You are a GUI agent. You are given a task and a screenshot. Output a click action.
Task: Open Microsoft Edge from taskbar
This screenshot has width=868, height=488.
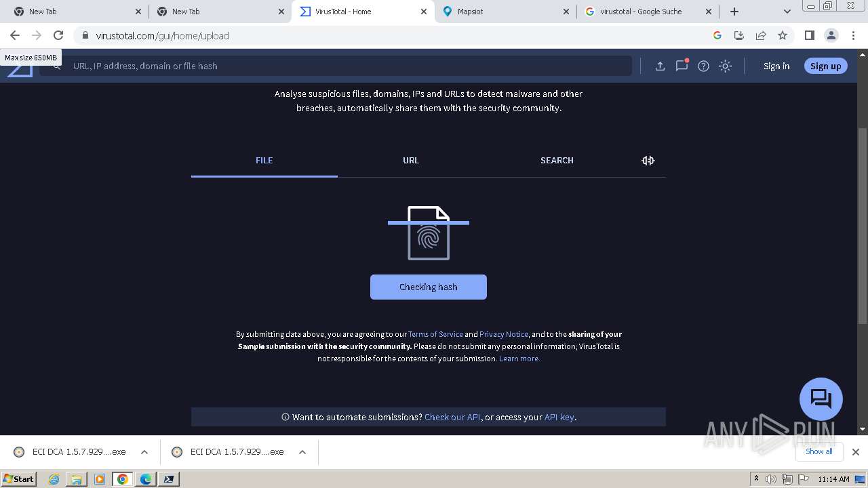(x=146, y=479)
